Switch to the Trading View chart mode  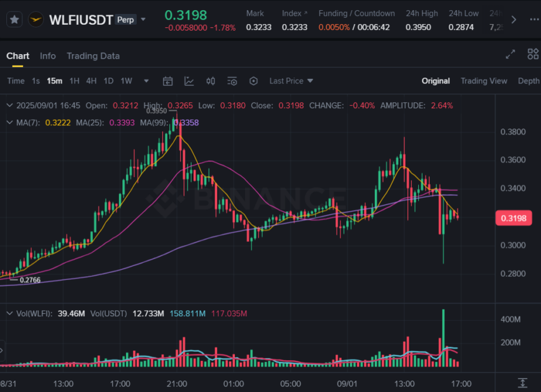[484, 81]
